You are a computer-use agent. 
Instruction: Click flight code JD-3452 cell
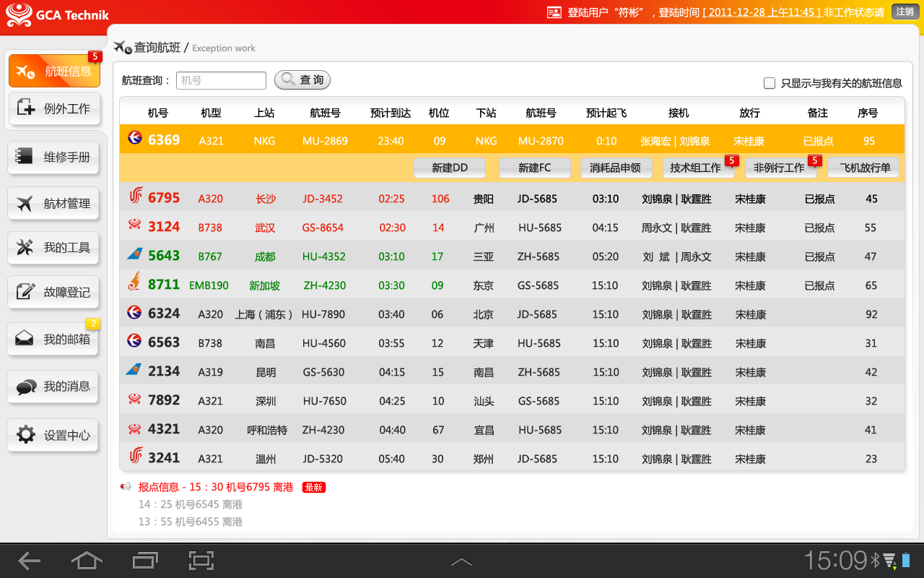(323, 199)
